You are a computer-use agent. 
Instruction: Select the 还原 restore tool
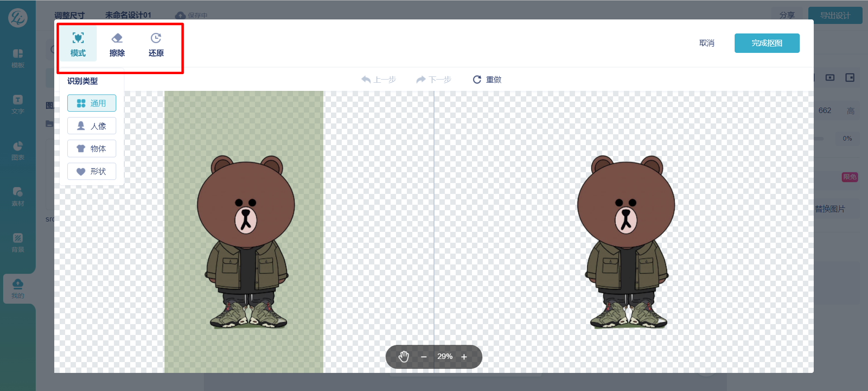click(156, 44)
